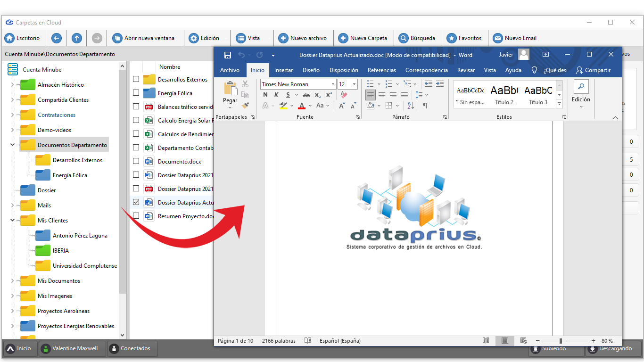
Task: Expand the Compartida Clientes tree folder
Action: click(x=12, y=100)
